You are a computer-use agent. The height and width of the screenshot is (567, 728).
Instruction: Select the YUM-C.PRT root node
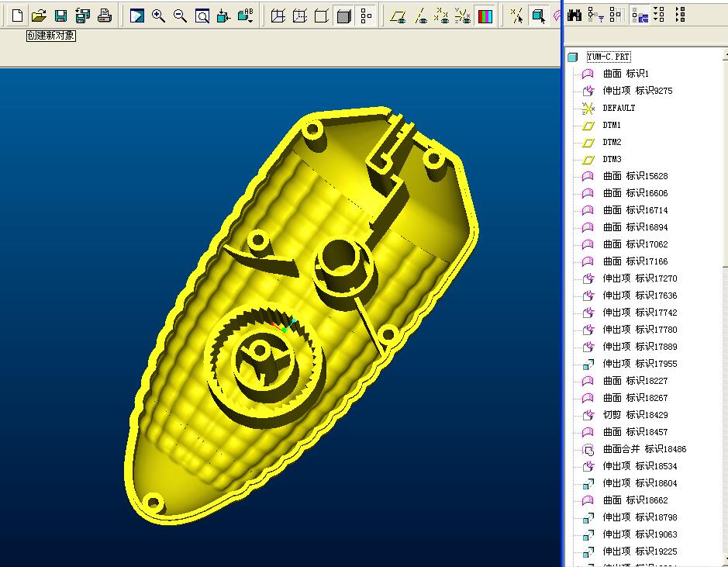point(608,57)
